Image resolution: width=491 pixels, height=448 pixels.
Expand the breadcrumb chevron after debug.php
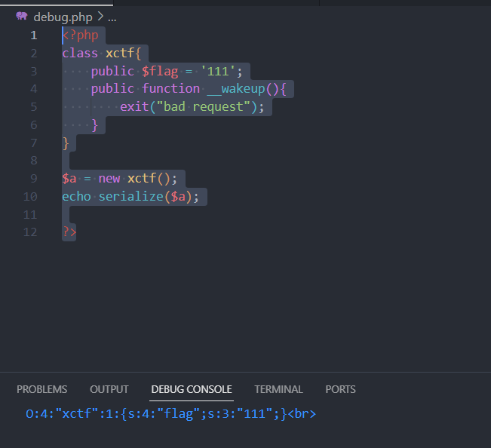(x=100, y=17)
